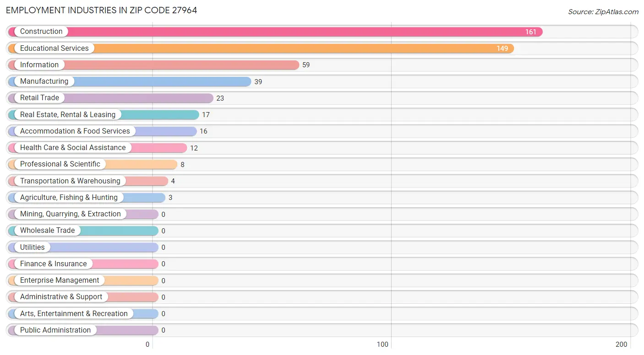Click the x-axis label 0
This screenshot has width=644, height=355.
[x=147, y=344]
